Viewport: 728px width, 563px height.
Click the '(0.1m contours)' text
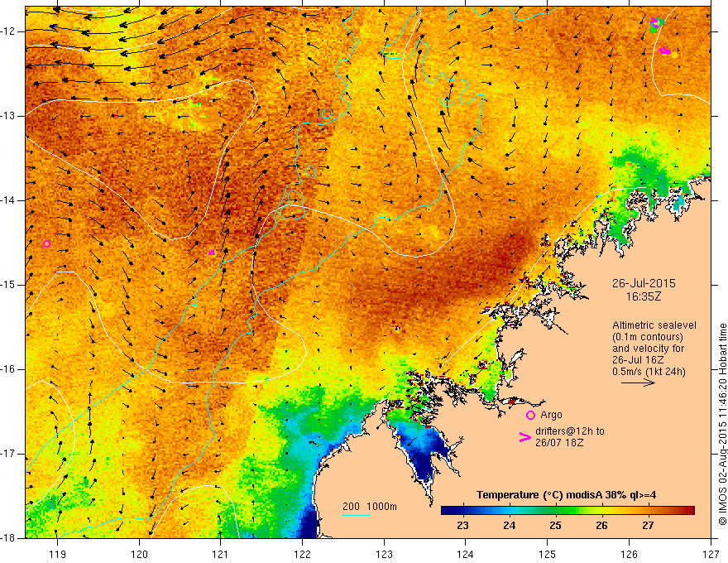648,337
